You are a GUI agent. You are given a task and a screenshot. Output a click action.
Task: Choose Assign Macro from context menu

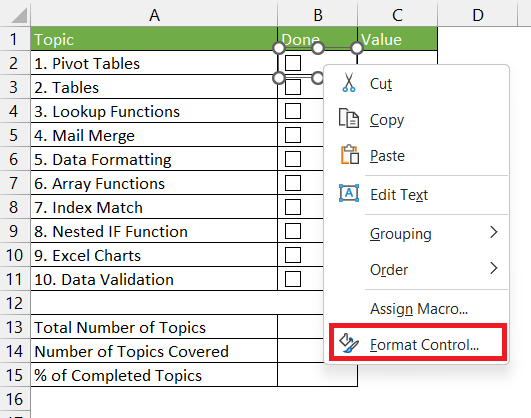pyautogui.click(x=419, y=309)
